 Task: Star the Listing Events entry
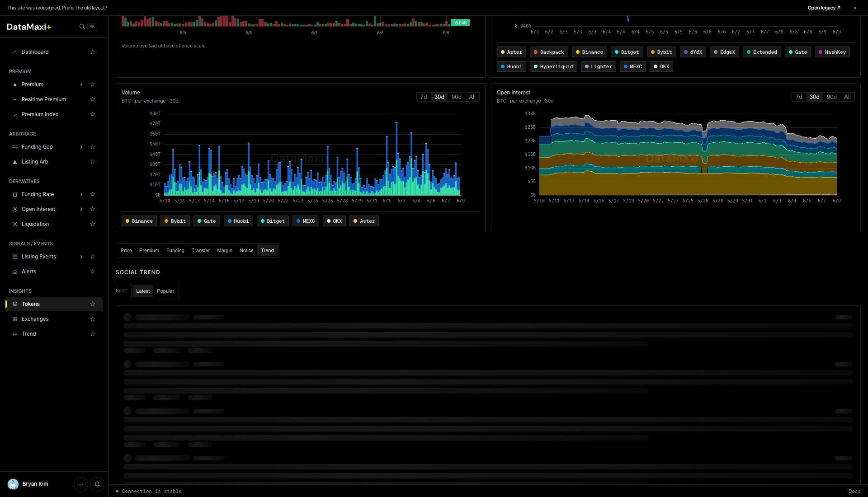click(93, 257)
